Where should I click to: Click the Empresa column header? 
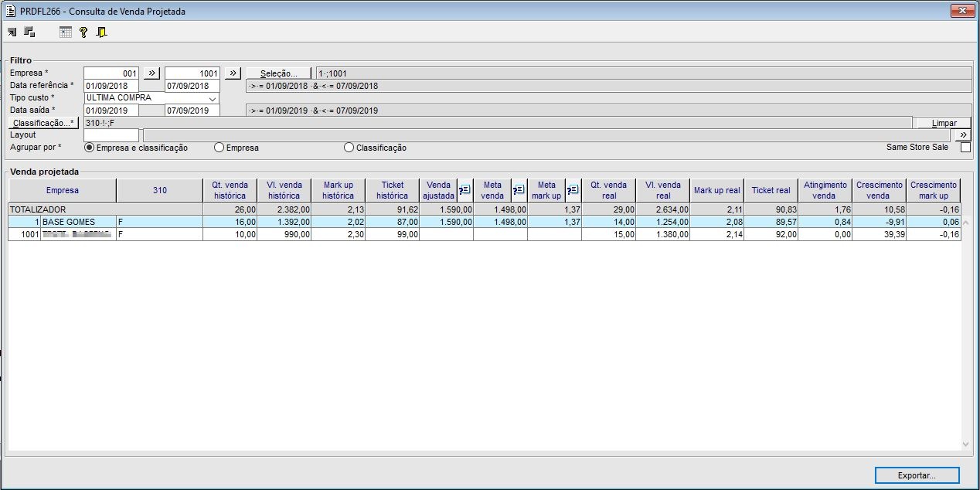[63, 190]
